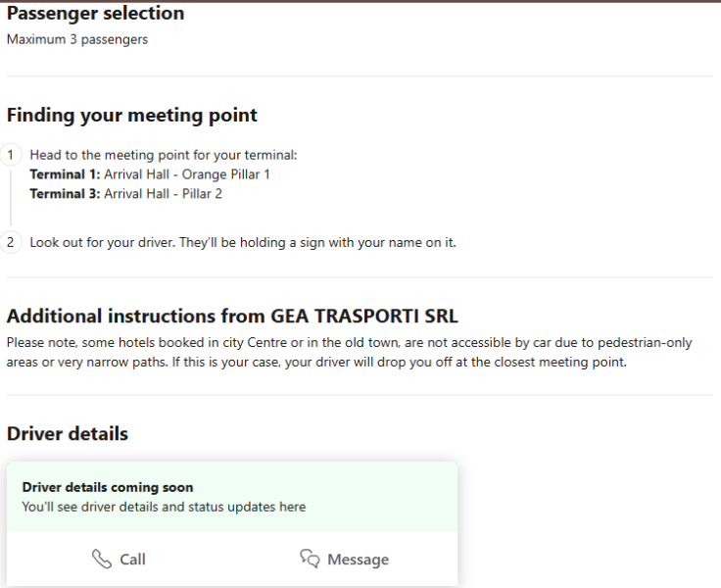
Task: Tap the Message button label
Action: 358,560
